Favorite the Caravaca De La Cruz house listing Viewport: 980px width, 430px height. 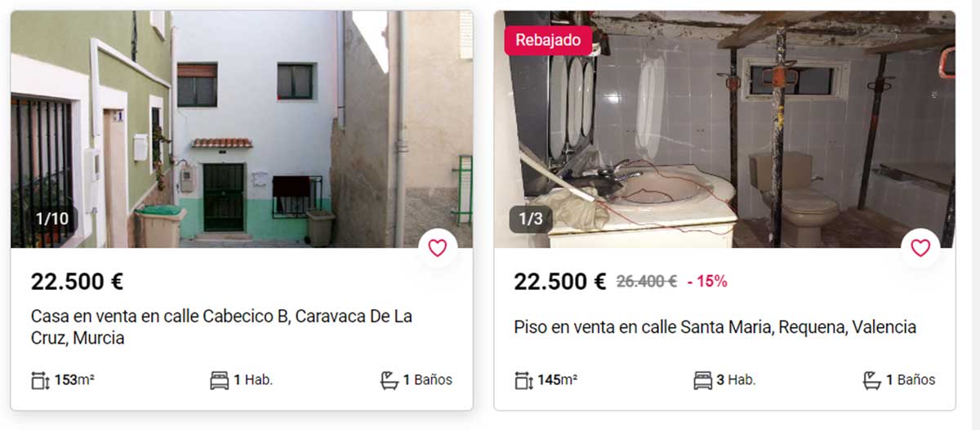438,248
